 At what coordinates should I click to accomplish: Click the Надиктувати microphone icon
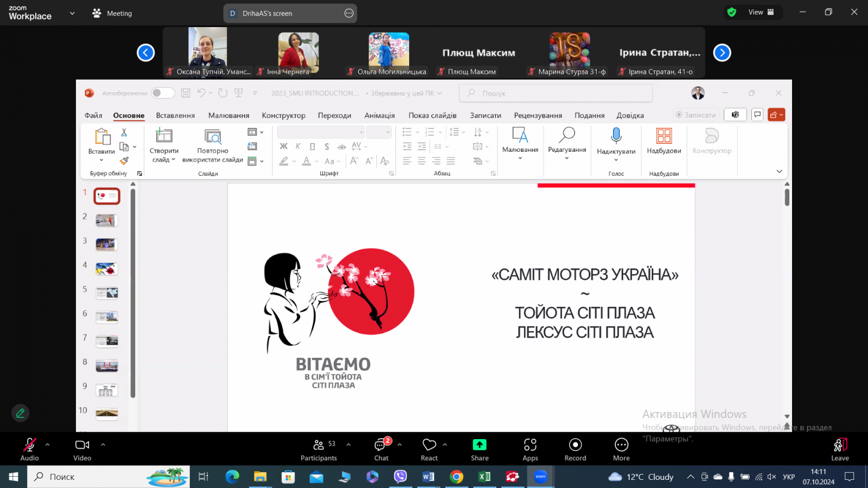(x=616, y=136)
